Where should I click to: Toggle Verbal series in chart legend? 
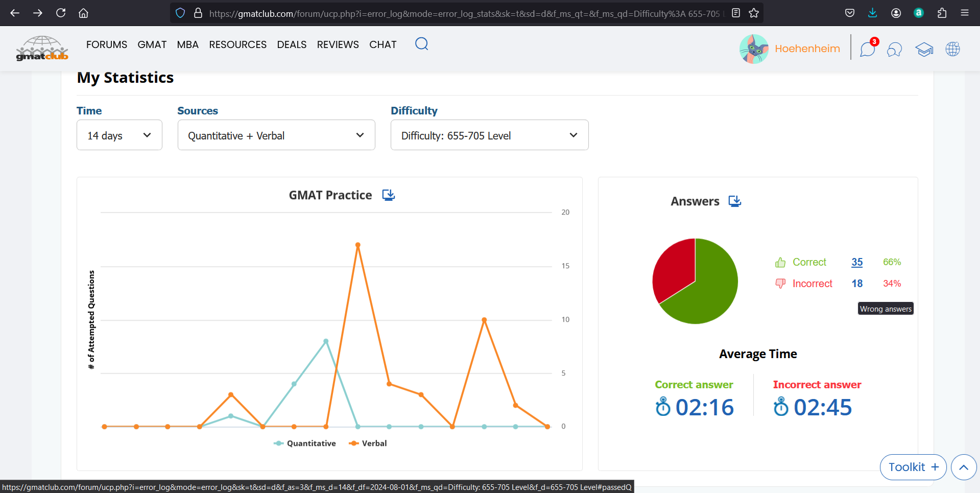pos(368,443)
